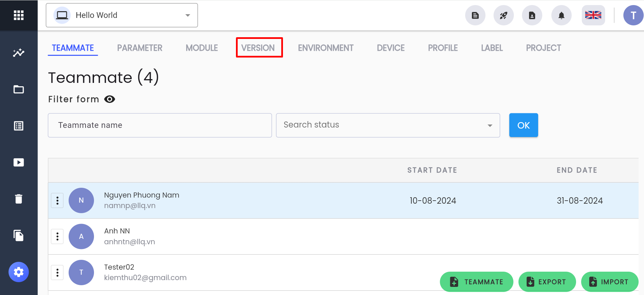Click the email namnp@llq.vn
644x295 pixels.
pyautogui.click(x=130, y=206)
